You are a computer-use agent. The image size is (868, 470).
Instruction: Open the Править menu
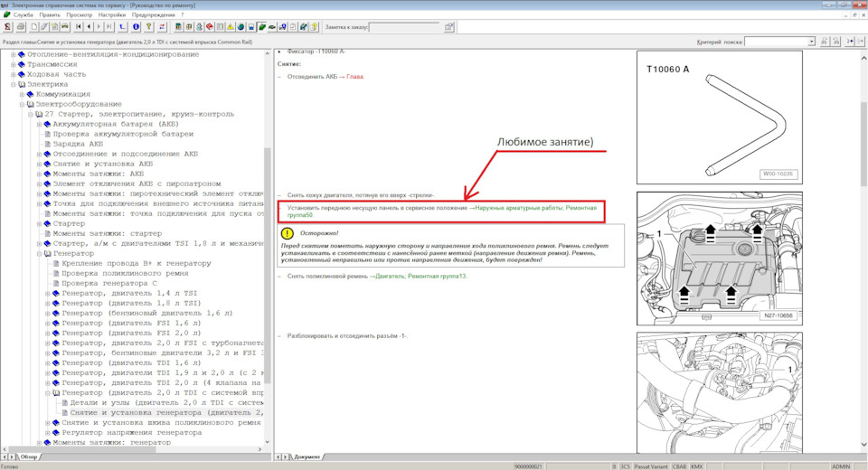click(x=49, y=15)
